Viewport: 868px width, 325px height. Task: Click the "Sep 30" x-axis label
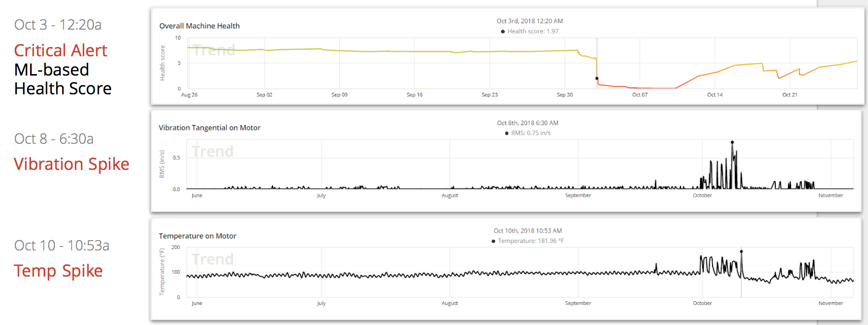point(565,95)
